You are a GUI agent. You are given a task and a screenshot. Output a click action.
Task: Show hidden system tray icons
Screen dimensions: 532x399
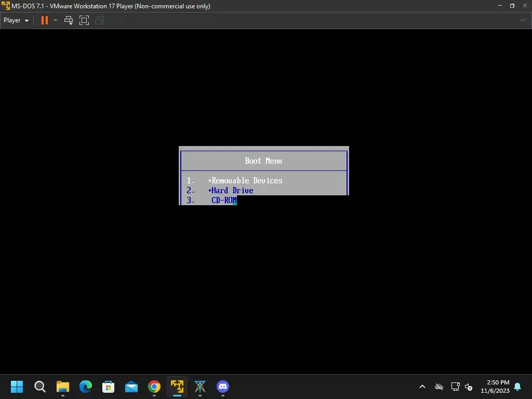[422, 387]
